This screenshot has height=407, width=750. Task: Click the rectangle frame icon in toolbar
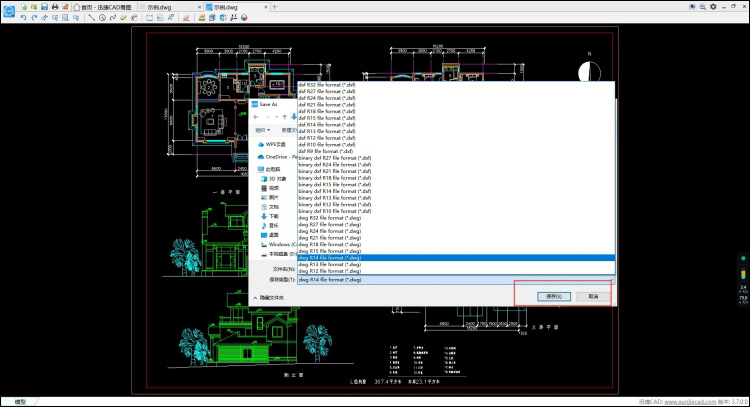pos(150,18)
